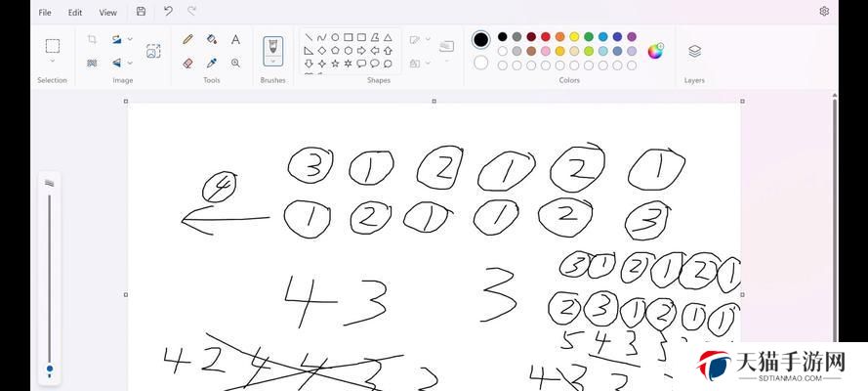The width and height of the screenshot is (868, 391).
Task: Select the Fill bucket tool
Action: point(212,39)
